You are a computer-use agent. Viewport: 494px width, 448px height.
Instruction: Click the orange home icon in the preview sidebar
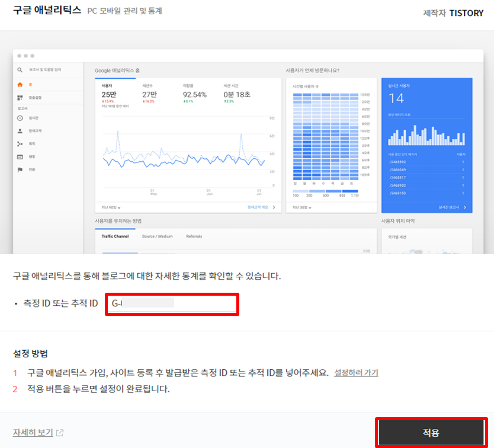20,85
